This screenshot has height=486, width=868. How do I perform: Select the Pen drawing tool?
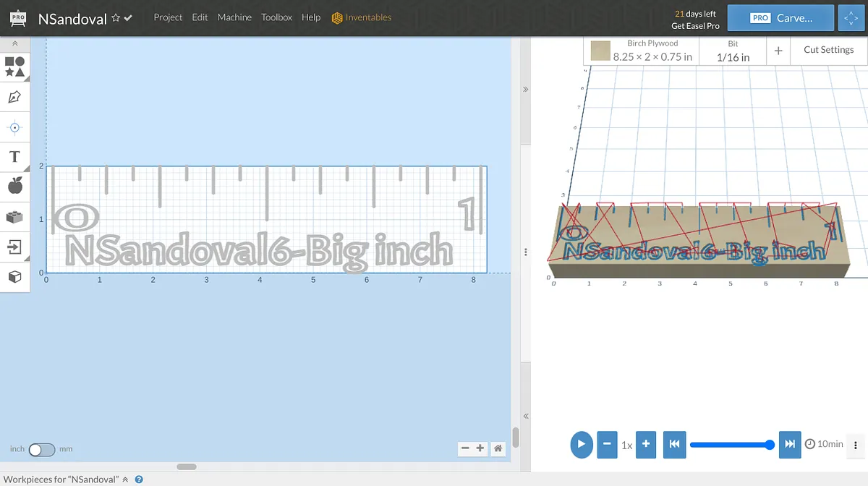[14, 97]
